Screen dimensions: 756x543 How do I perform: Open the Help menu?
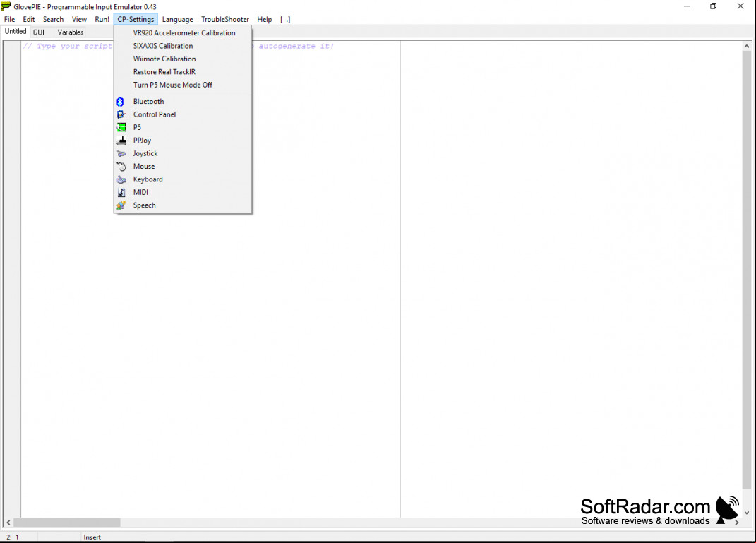click(x=264, y=19)
